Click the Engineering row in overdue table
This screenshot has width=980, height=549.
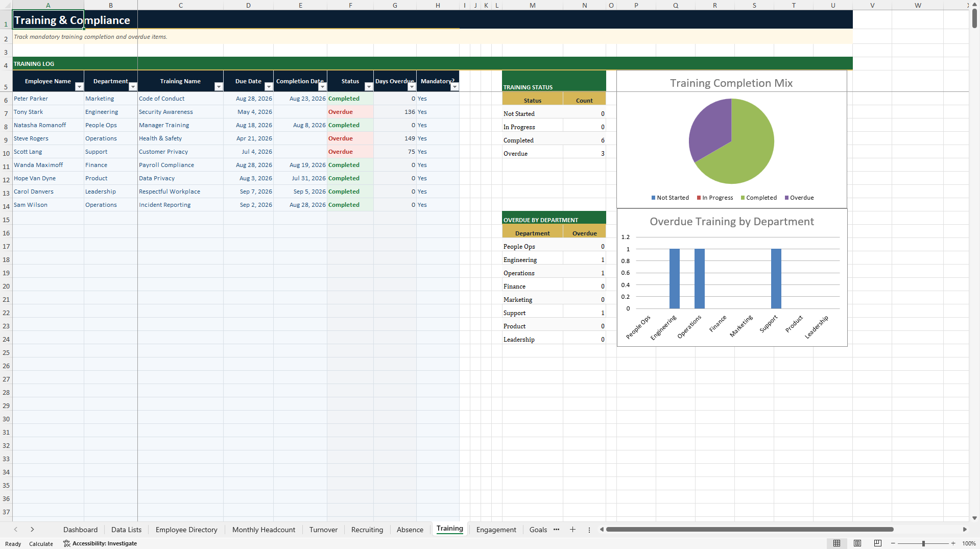click(554, 259)
